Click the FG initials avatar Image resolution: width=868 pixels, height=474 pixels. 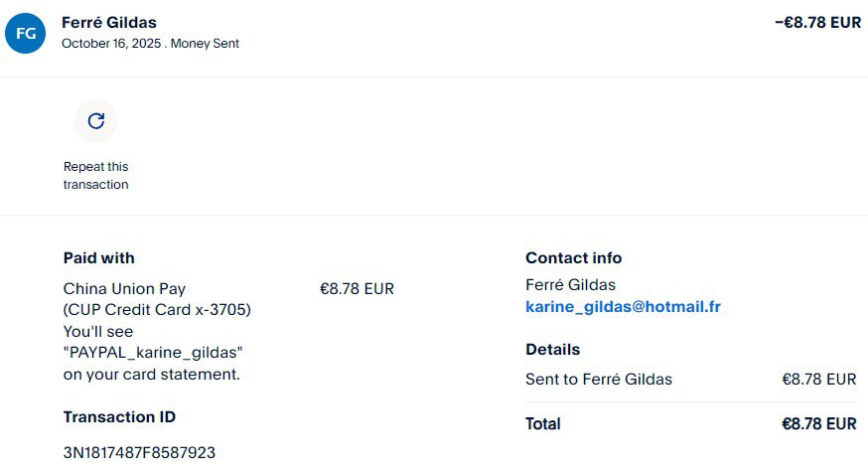pos(26,33)
